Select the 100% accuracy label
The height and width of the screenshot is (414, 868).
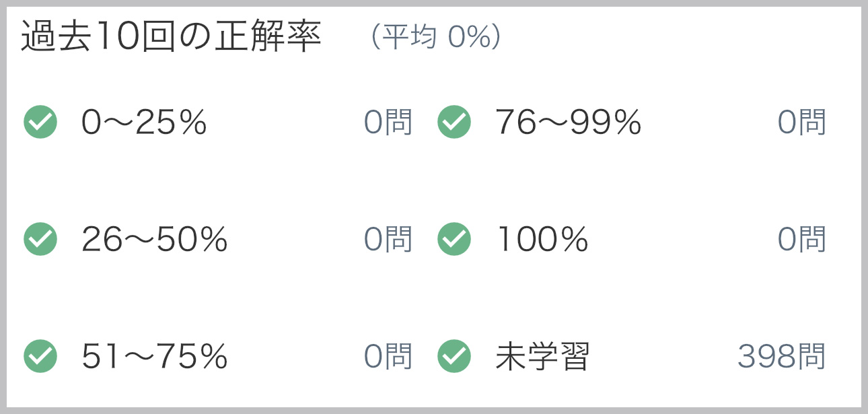[x=542, y=240]
